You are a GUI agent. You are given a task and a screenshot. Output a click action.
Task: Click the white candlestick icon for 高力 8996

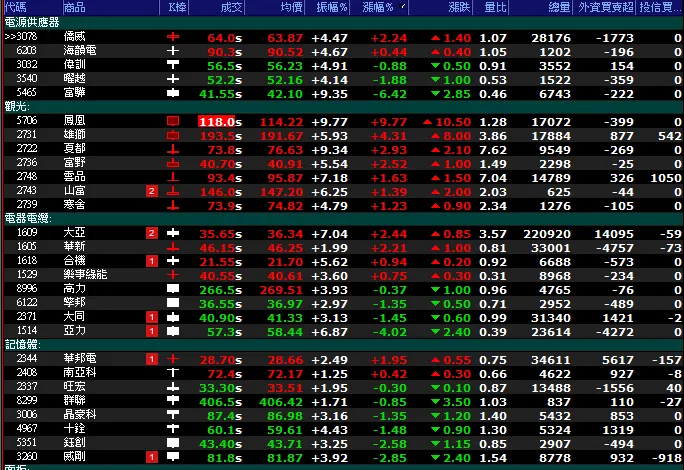click(173, 289)
